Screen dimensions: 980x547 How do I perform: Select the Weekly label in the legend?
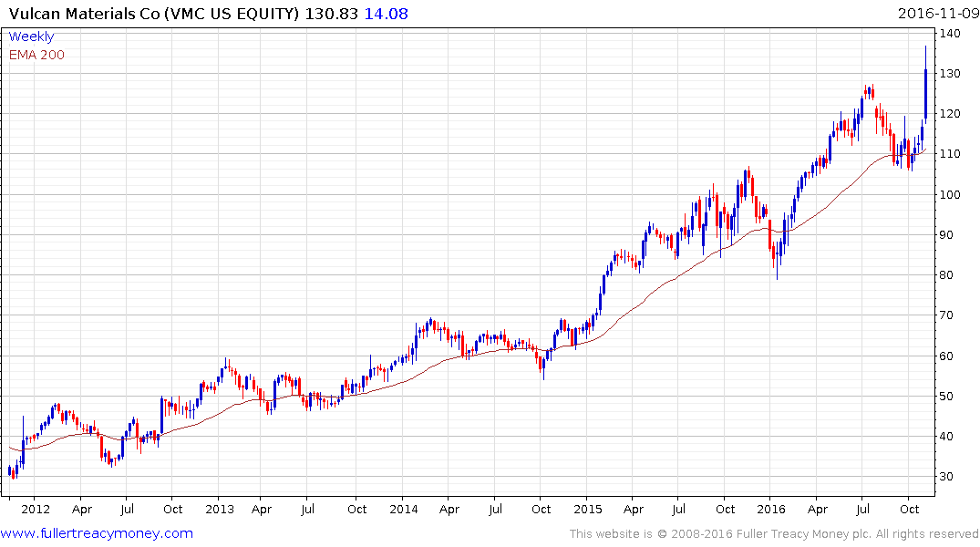[x=31, y=36]
